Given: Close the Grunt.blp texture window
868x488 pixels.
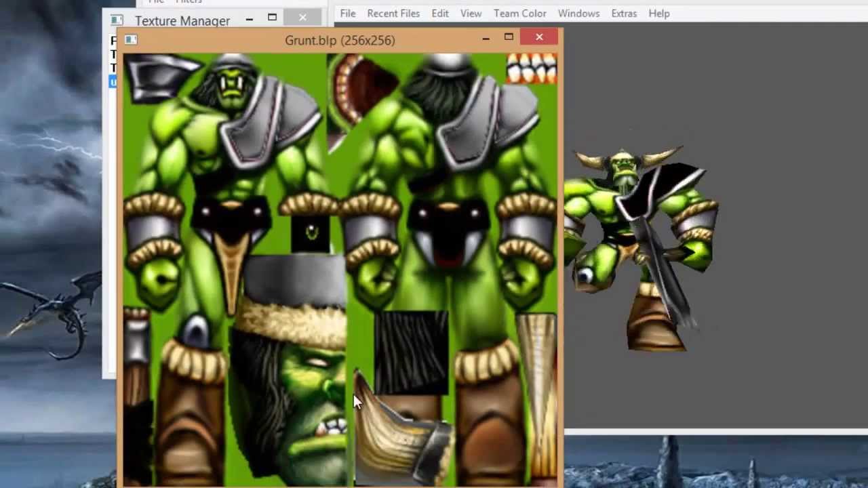Looking at the screenshot, I should pos(539,37).
